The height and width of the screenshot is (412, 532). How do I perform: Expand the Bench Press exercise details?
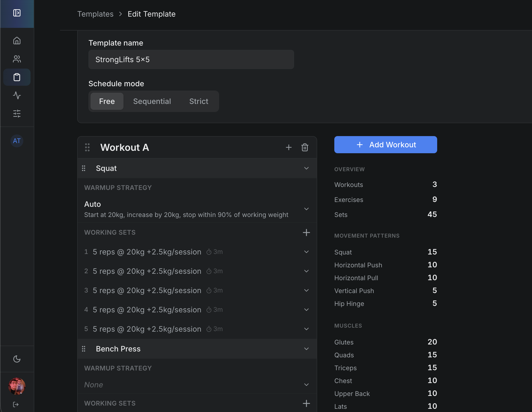pos(306,349)
